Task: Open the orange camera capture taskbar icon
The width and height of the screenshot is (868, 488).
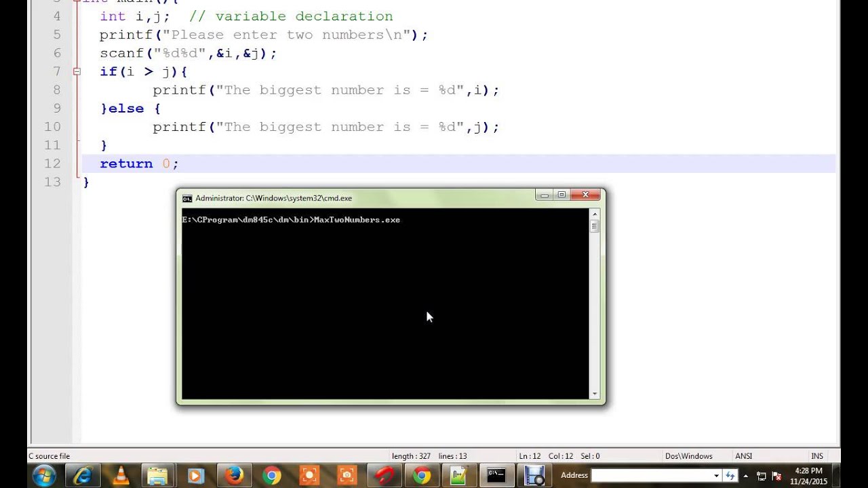Action: coord(347,475)
